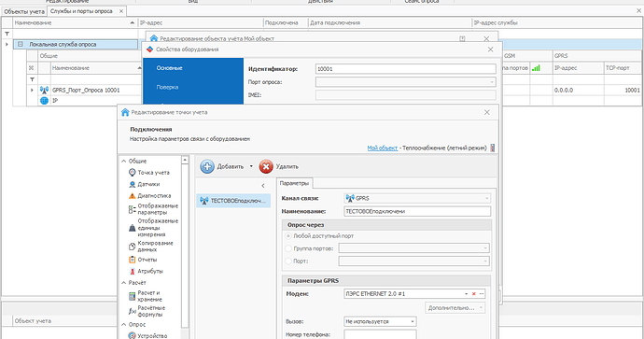Open the Добавить dropdown arrow
The image size is (644, 339).
tap(251, 166)
